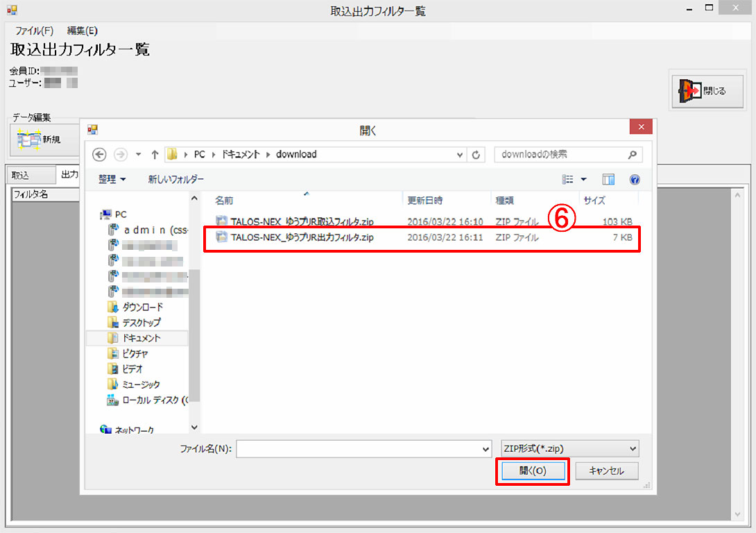Viewport: 756px width, 533px height.
Task: Open ファイル(F) menu in main window
Action: 34,31
